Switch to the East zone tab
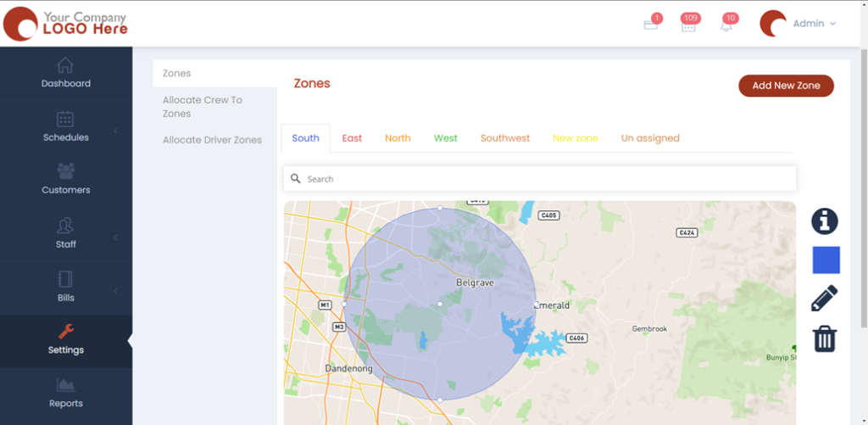Image resolution: width=868 pixels, height=425 pixels. (x=352, y=138)
